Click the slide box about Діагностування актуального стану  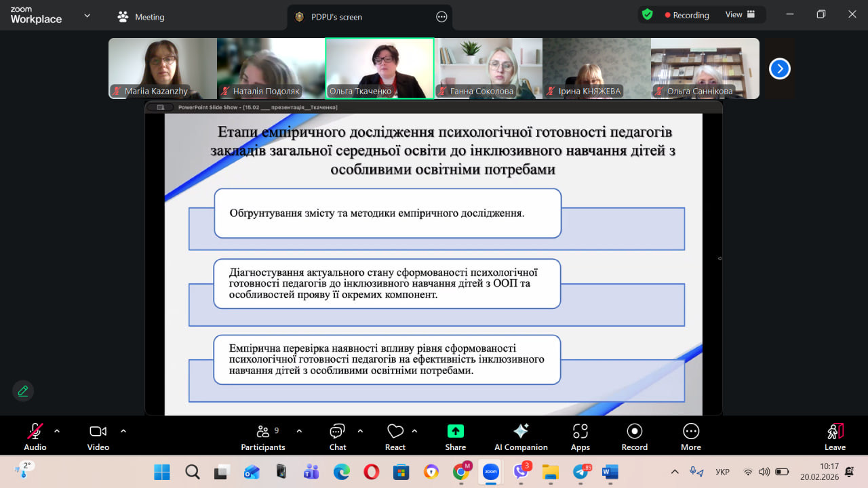(x=387, y=283)
